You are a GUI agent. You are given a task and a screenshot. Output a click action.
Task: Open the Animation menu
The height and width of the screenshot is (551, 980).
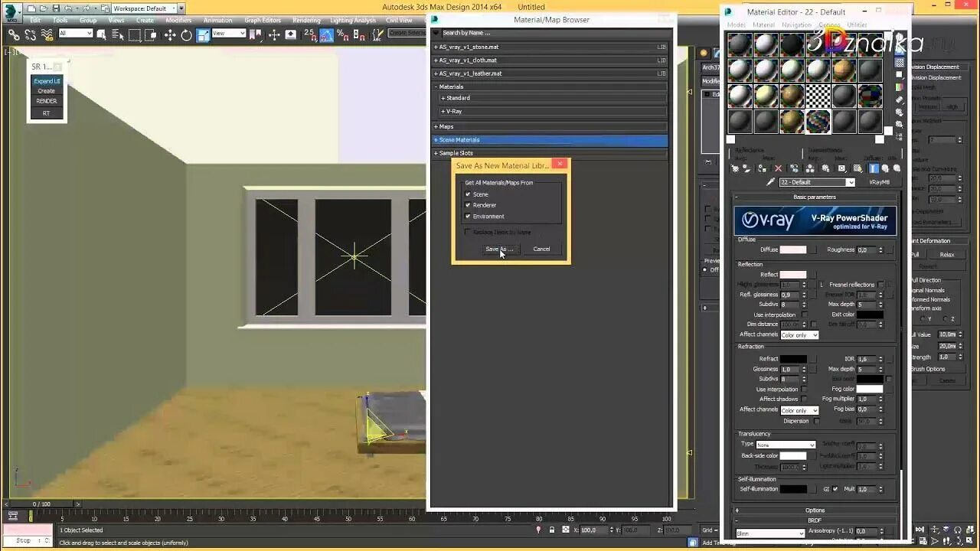pyautogui.click(x=217, y=21)
